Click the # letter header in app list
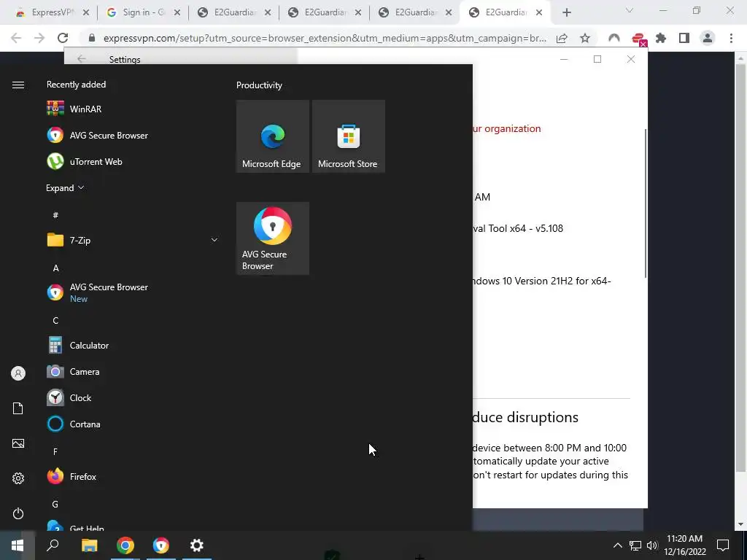747x560 pixels. (55, 215)
